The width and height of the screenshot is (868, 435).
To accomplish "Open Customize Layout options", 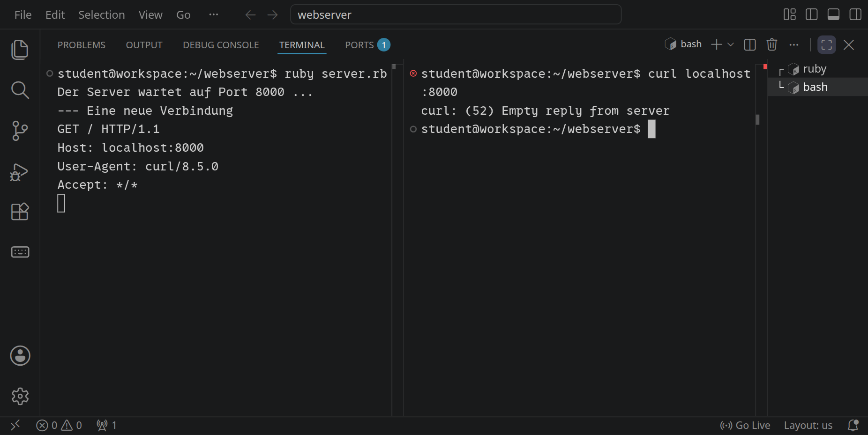I will coord(790,15).
